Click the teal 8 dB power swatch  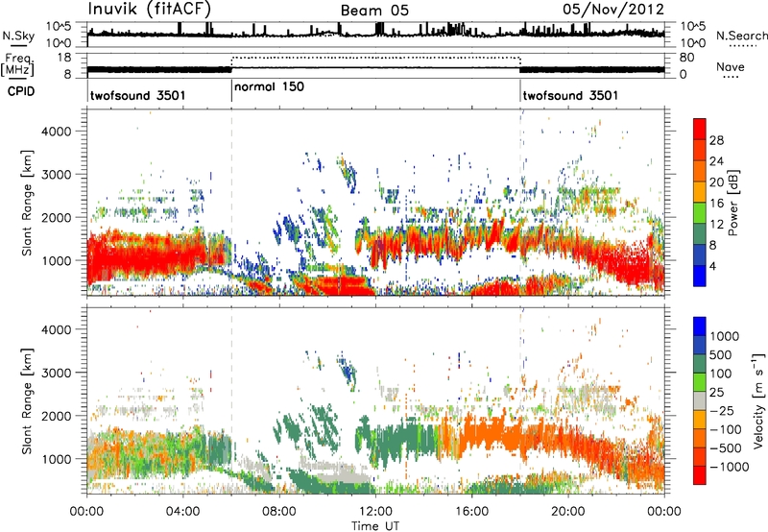click(700, 234)
